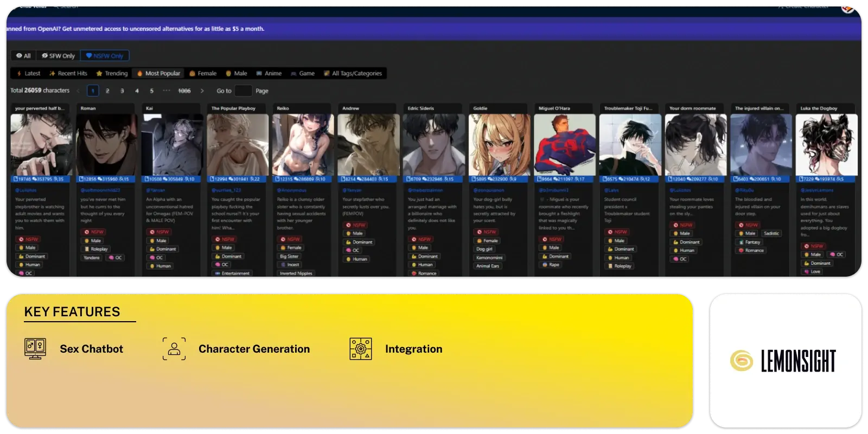Screen dimensions: 868x434
Task: Open the Miguel O'Hara card image
Action: pos(565,144)
